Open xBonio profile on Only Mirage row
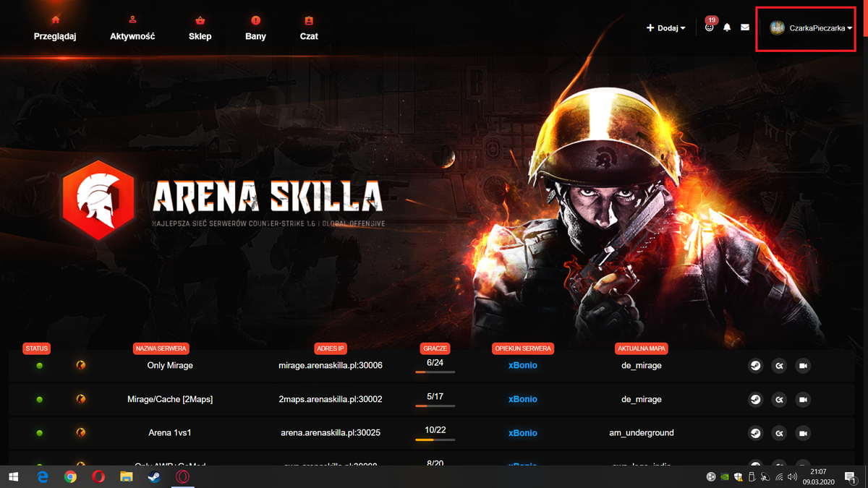The height and width of the screenshot is (488, 868). click(523, 366)
